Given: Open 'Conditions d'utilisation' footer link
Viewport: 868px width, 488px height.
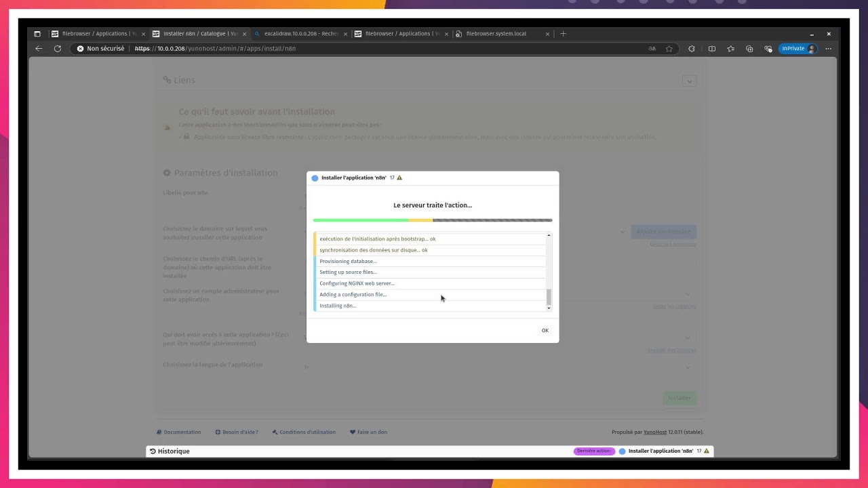Looking at the screenshot, I should click(x=304, y=432).
